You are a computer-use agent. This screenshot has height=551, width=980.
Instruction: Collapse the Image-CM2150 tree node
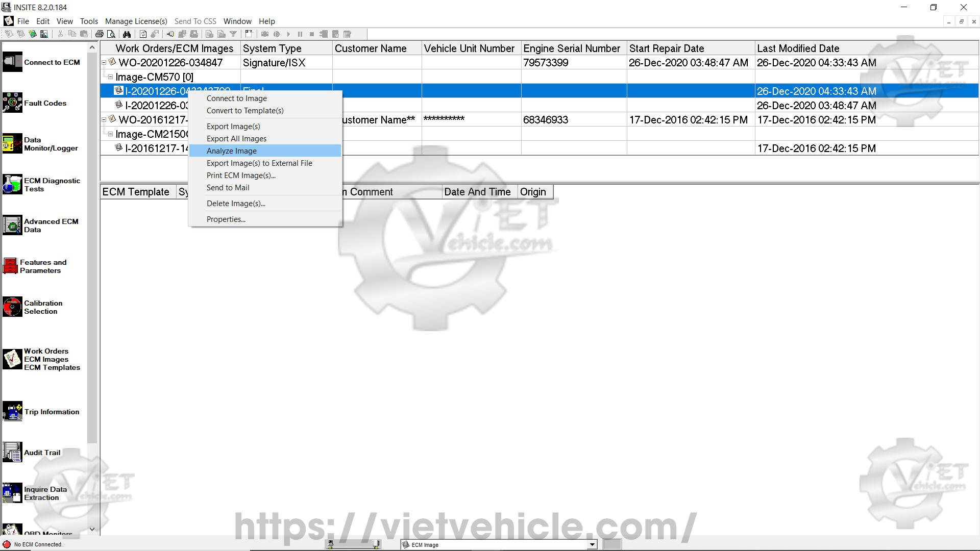coord(110,134)
